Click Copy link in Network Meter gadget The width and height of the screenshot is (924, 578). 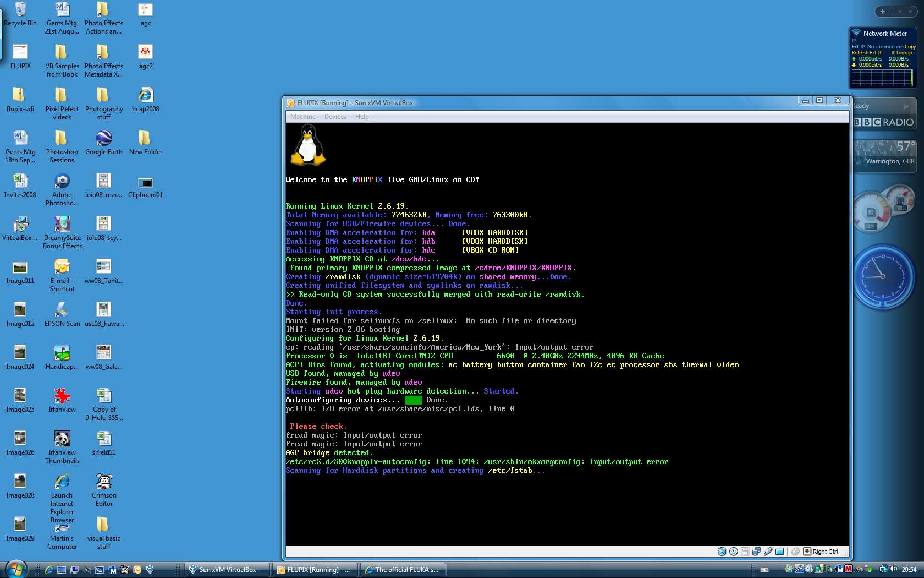910,47
